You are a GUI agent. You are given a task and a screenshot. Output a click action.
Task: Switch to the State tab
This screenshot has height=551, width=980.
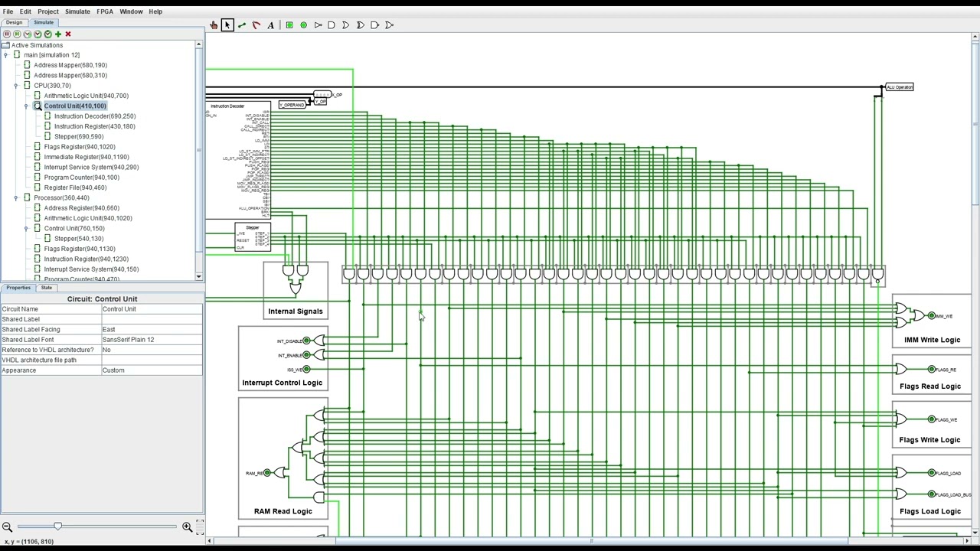point(46,288)
